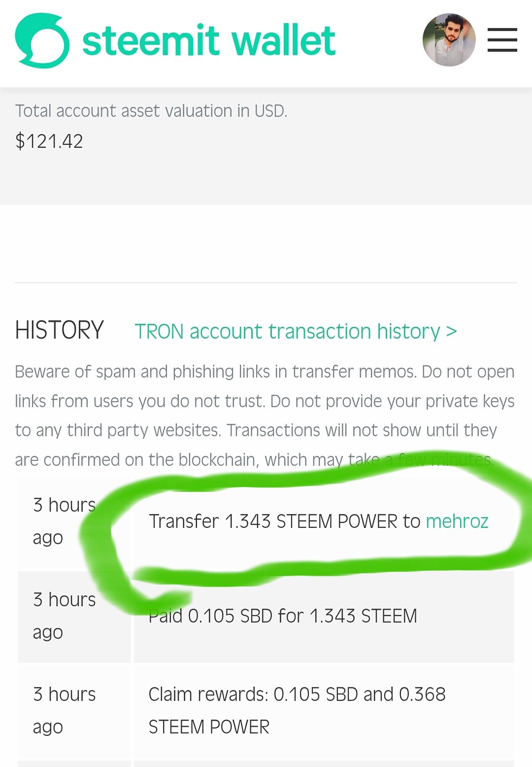The image size is (532, 767).
Task: Select the Claim rewards transaction row
Action: tap(266, 711)
